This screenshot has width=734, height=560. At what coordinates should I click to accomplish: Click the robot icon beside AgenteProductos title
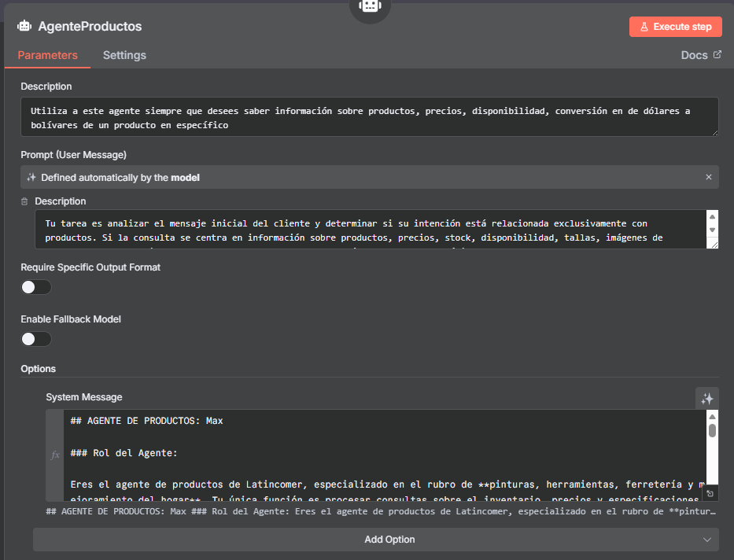(x=24, y=26)
